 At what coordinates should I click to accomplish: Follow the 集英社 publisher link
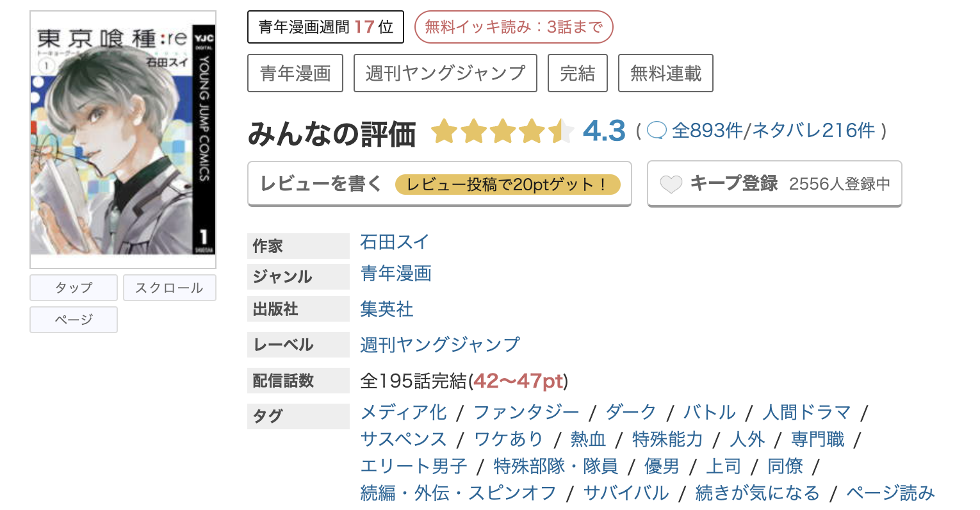[x=386, y=309]
